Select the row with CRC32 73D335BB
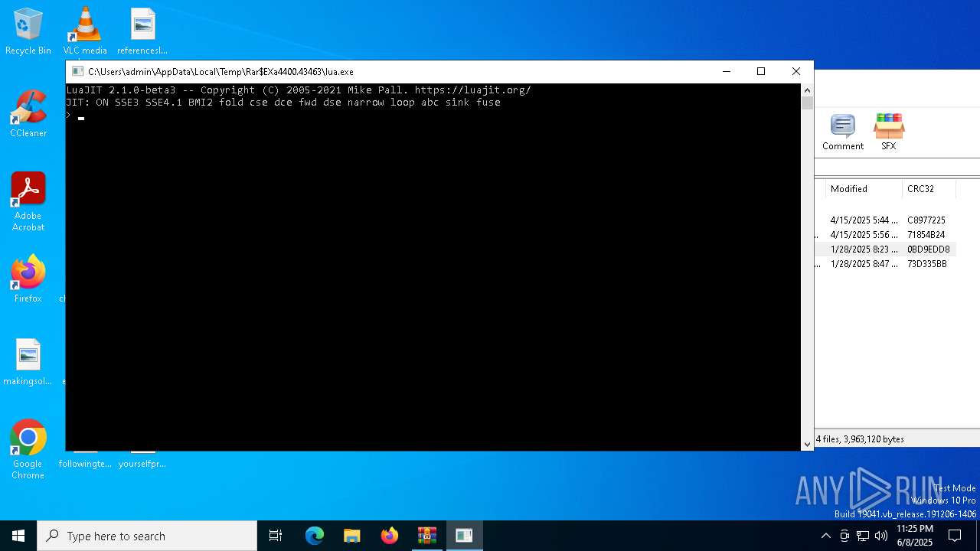The width and height of the screenshot is (980, 551). (x=927, y=264)
